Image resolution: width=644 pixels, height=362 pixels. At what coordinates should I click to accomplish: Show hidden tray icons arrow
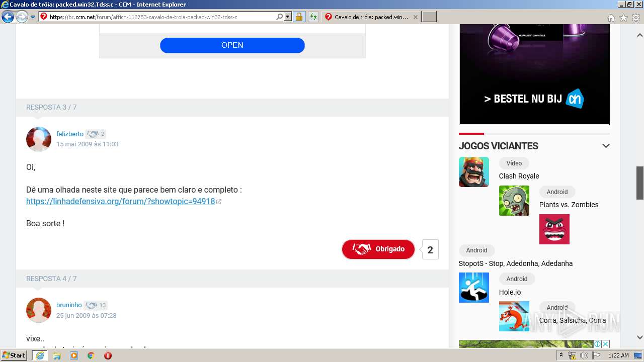(x=562, y=355)
